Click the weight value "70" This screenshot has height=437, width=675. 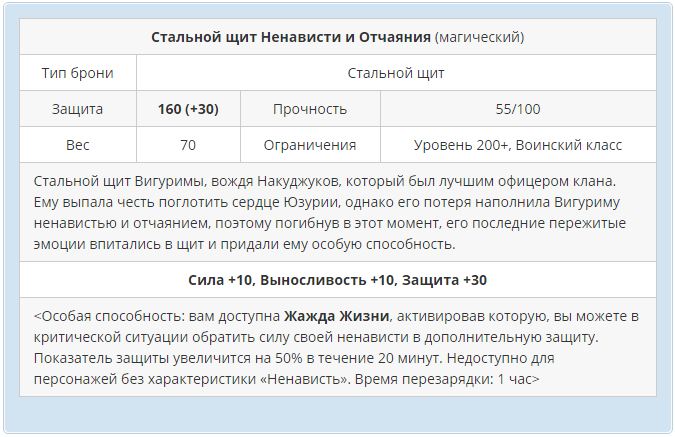point(188,145)
